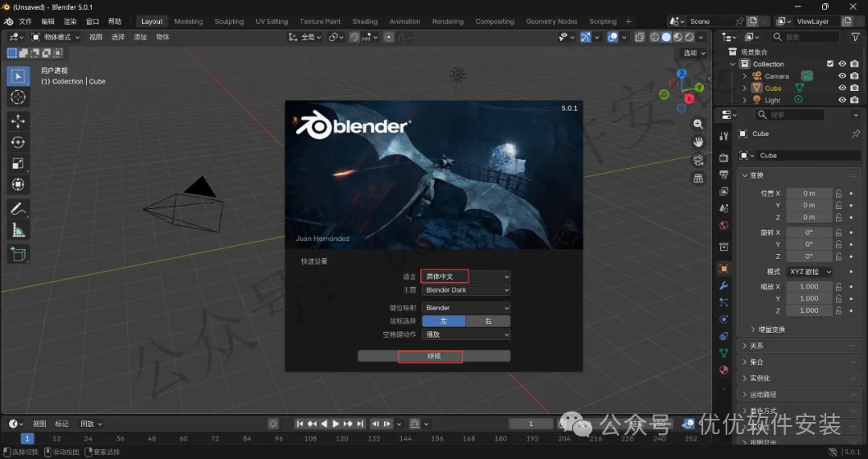Open the keymap dropdown Blender
Image resolution: width=868 pixels, height=459 pixels.
466,308
